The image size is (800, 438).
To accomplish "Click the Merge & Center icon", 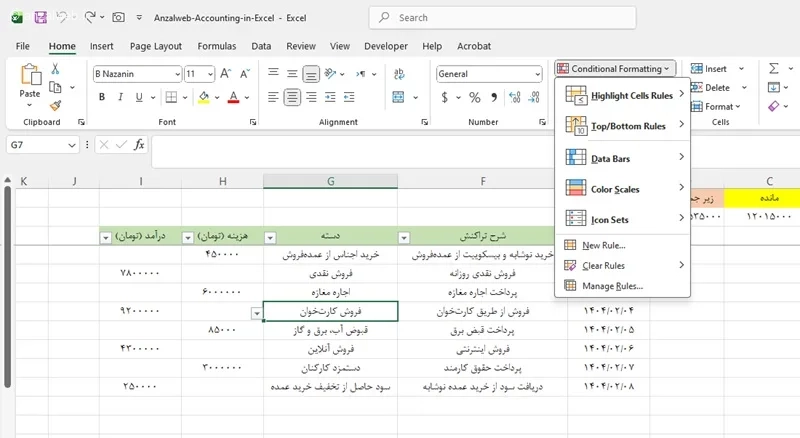I will pyautogui.click(x=398, y=97).
